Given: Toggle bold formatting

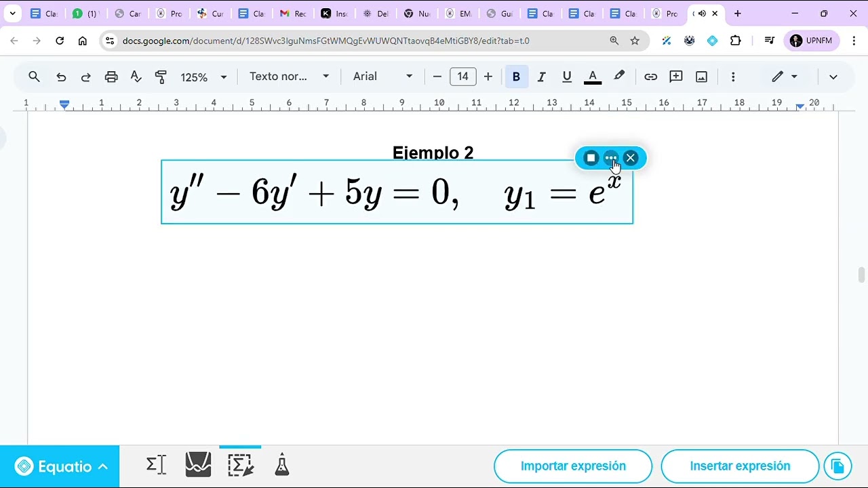Looking at the screenshot, I should tap(516, 77).
